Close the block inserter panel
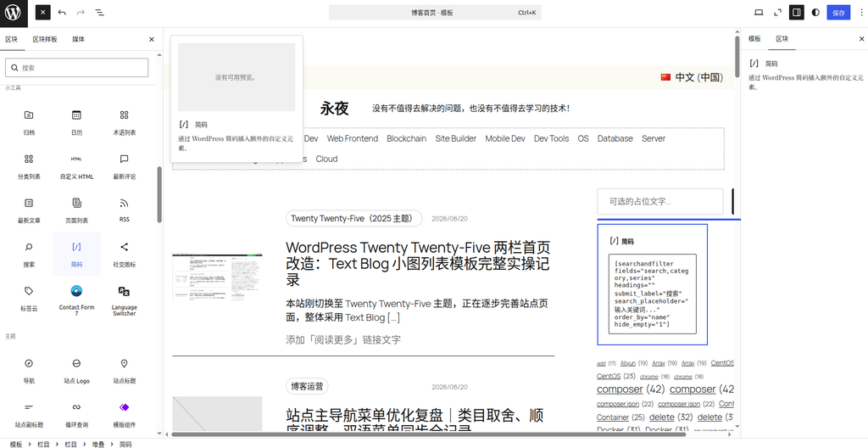 152,39
